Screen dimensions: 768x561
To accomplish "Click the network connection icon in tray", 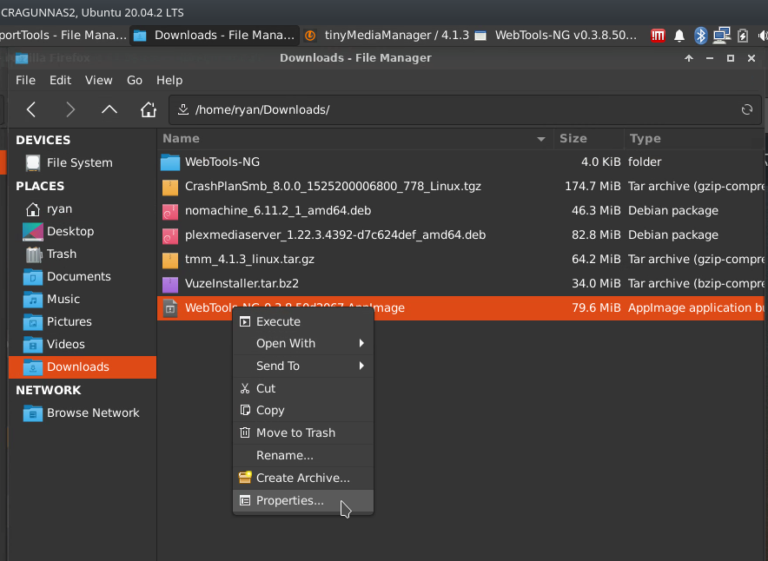I will coord(721,35).
